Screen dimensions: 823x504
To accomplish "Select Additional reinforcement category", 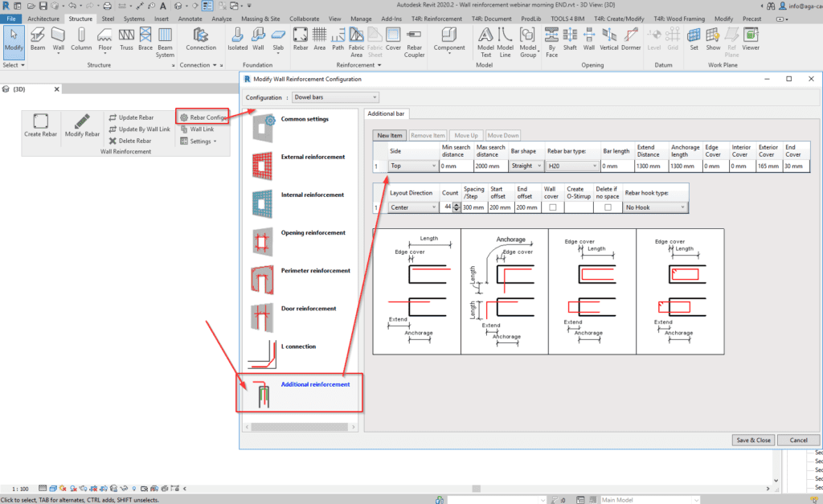I will point(299,393).
